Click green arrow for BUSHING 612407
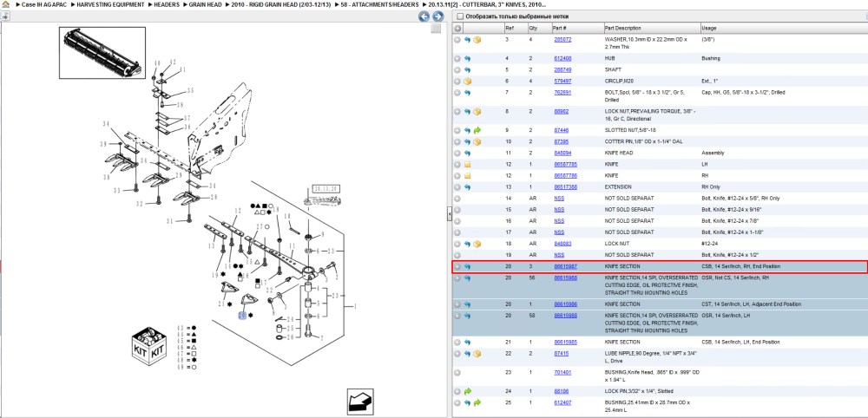The width and height of the screenshot is (868, 418). pyautogui.click(x=477, y=402)
